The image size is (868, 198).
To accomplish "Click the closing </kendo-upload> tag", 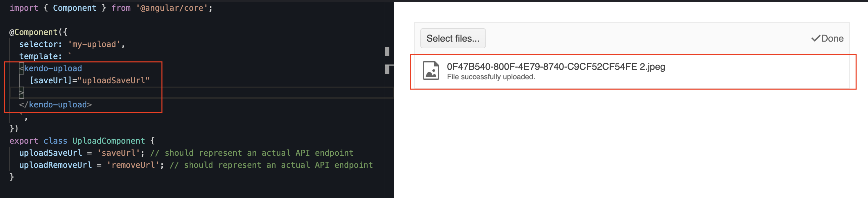I will [x=55, y=105].
